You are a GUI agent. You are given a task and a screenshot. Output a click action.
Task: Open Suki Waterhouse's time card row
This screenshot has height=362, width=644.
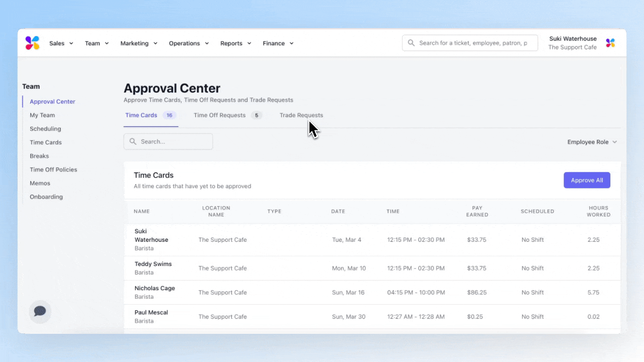pyautogui.click(x=372, y=240)
